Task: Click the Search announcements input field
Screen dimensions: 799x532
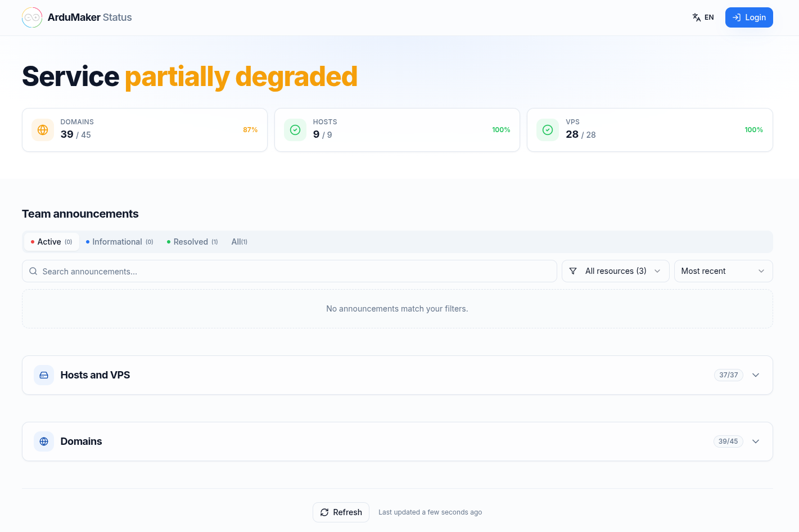Action: click(x=290, y=271)
